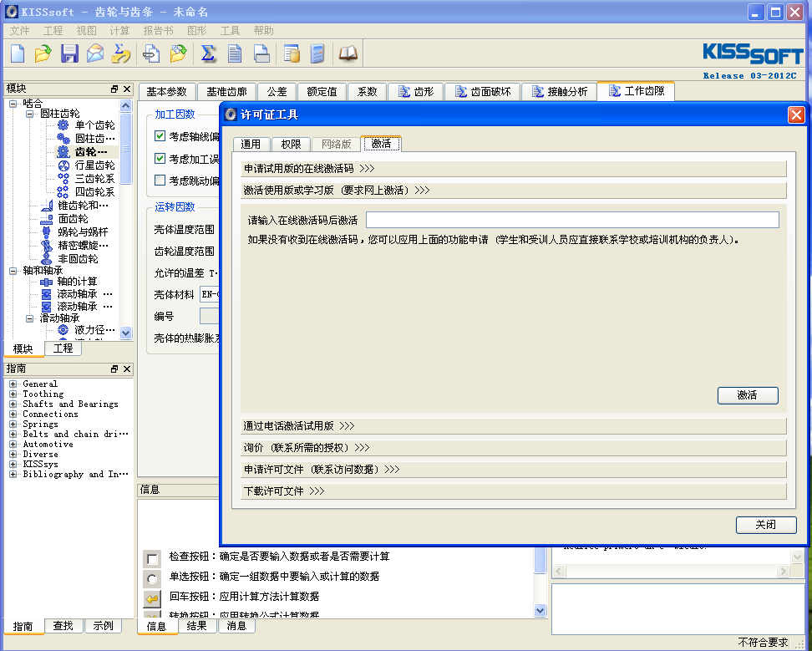Viewport: 812px width, 651px height.
Task: Click the page with grey box icon
Action: 261,53
